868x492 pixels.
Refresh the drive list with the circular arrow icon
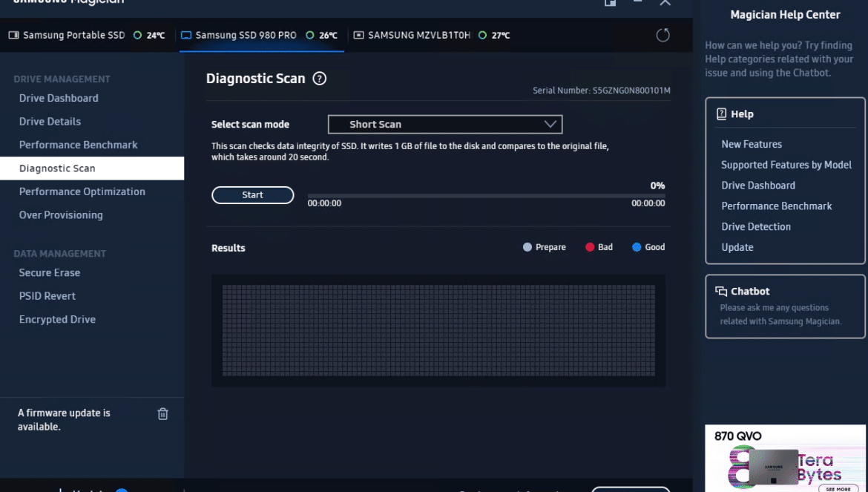pos(662,36)
